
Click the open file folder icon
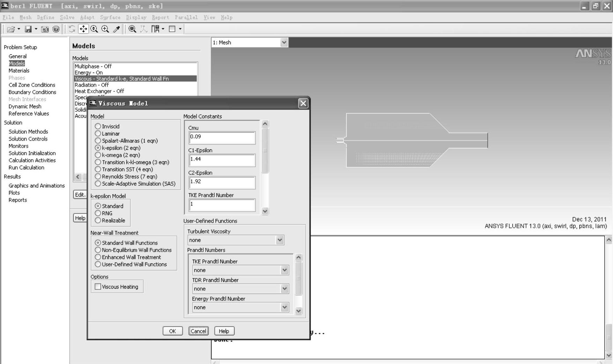point(11,29)
